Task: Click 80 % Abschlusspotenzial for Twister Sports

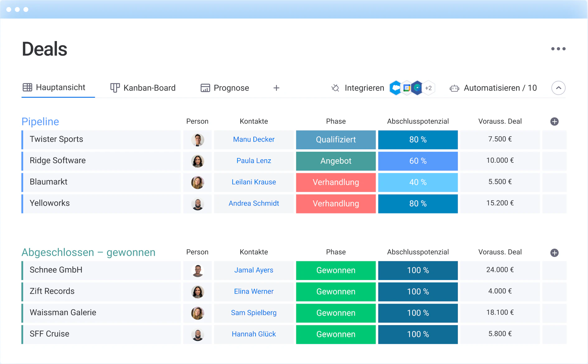Action: click(418, 140)
